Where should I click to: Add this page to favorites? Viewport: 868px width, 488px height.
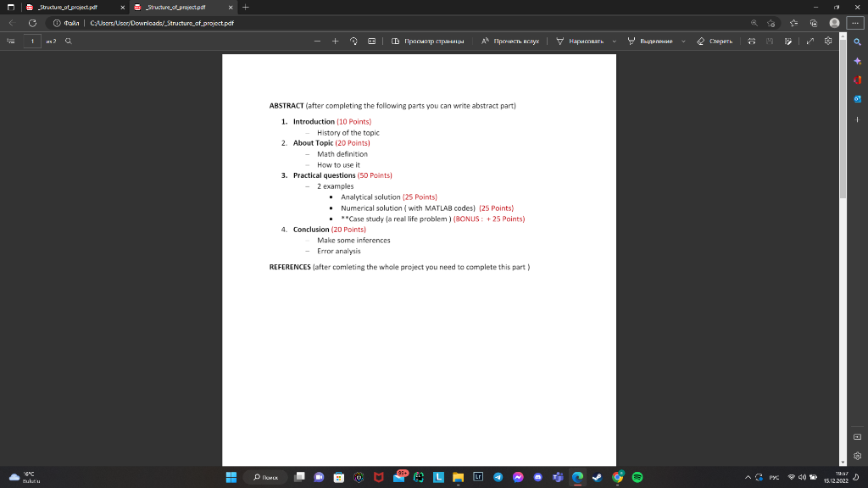[771, 23]
